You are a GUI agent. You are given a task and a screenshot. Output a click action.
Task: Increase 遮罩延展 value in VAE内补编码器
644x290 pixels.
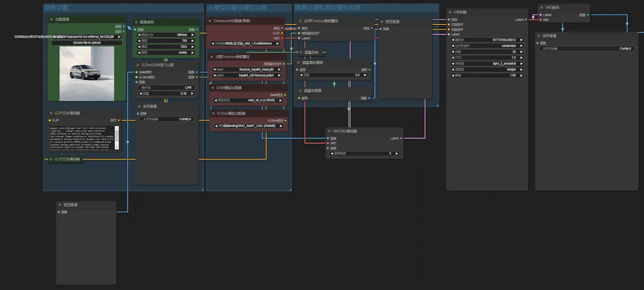pyautogui.click(x=399, y=153)
